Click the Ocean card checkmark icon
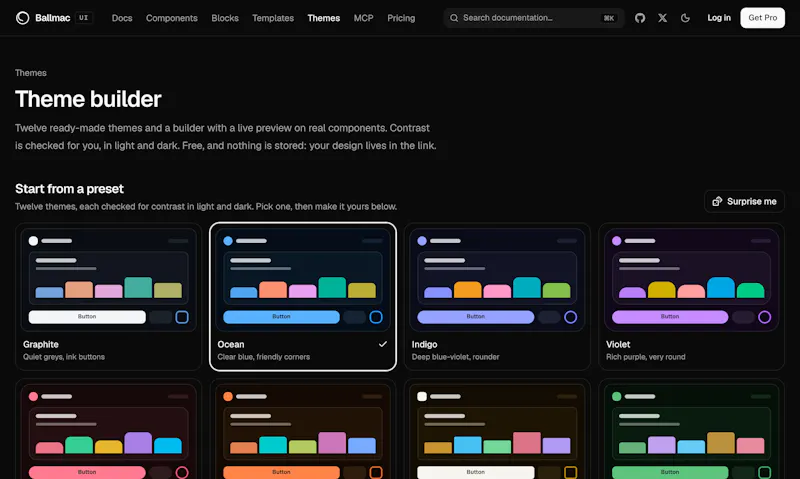 383,344
